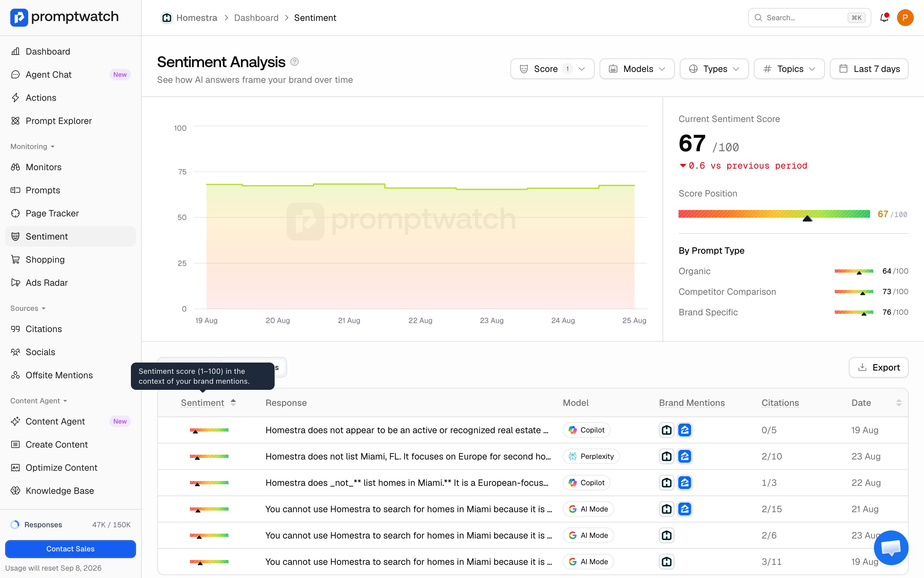The height and width of the screenshot is (578, 924).
Task: Click the 2/15 citations cell
Action: pyautogui.click(x=772, y=509)
